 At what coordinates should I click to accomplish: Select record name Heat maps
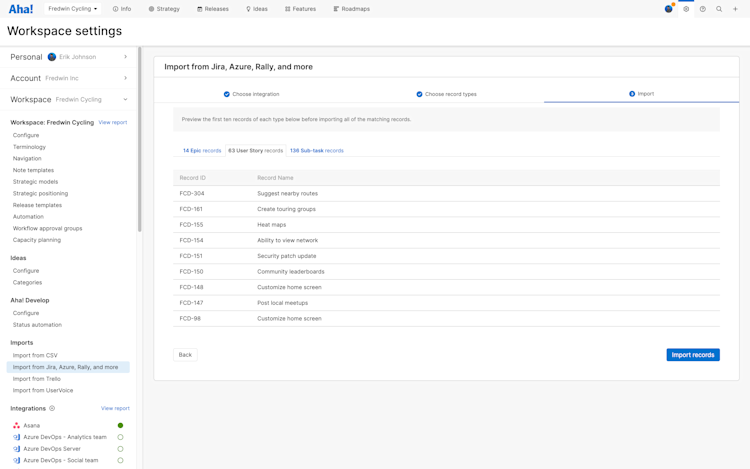[272, 225]
